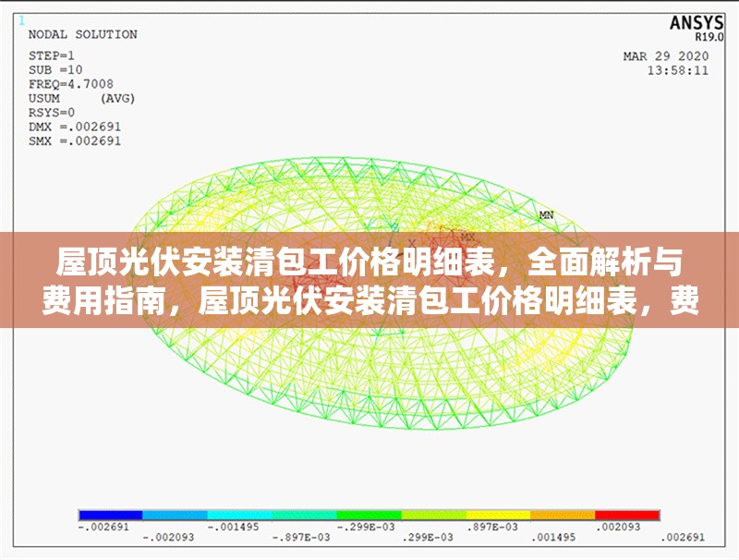Expand the STEP=1 result entry
The width and height of the screenshot is (739, 560).
pyautogui.click(x=51, y=54)
